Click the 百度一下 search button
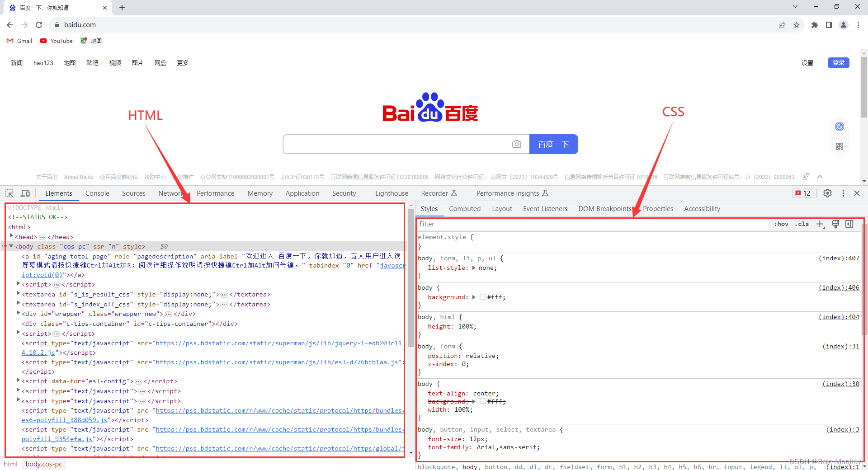Viewport: 868px width, 470px height. click(553, 144)
